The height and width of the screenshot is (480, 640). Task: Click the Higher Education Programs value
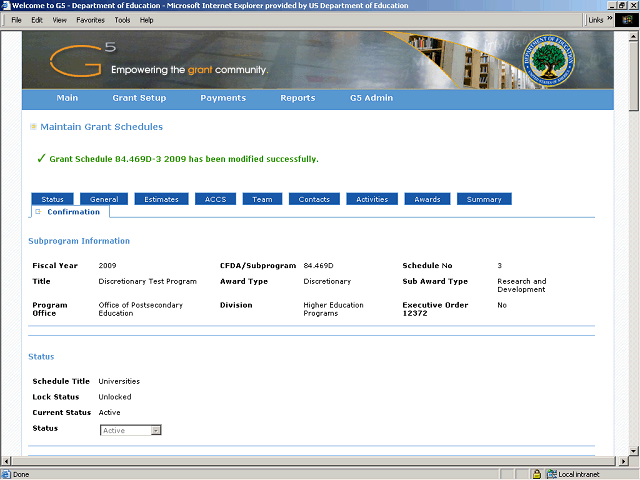333,309
